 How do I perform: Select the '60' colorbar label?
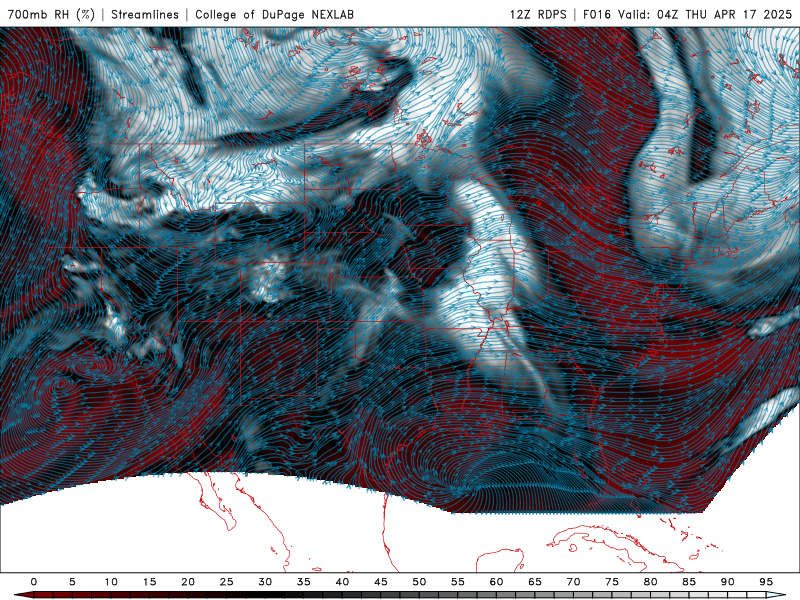(496, 582)
